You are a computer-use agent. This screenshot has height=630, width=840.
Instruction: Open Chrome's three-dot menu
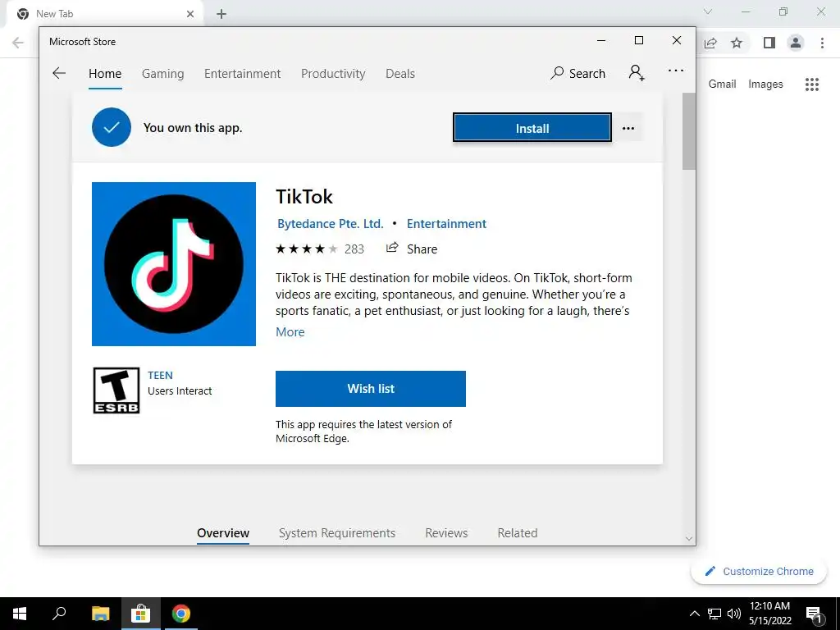(x=822, y=43)
